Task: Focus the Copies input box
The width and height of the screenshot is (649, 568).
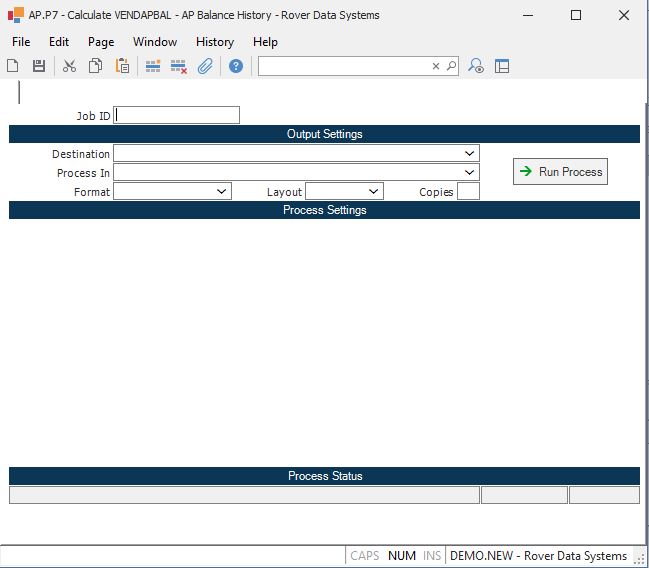Action: [x=468, y=191]
